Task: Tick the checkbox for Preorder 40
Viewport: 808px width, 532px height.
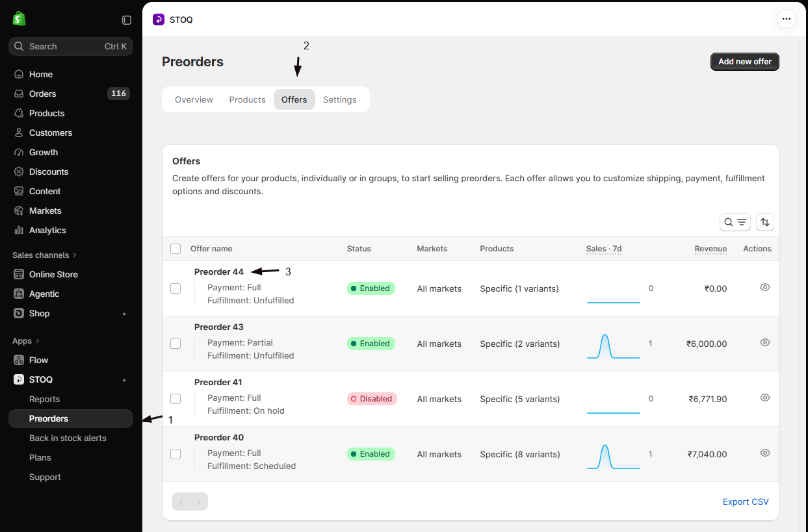Action: (x=176, y=454)
